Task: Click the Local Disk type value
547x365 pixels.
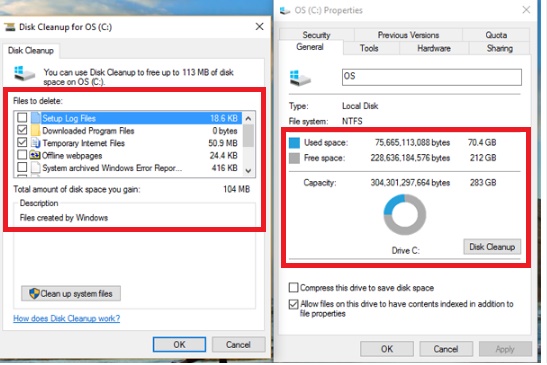Action: (x=360, y=106)
